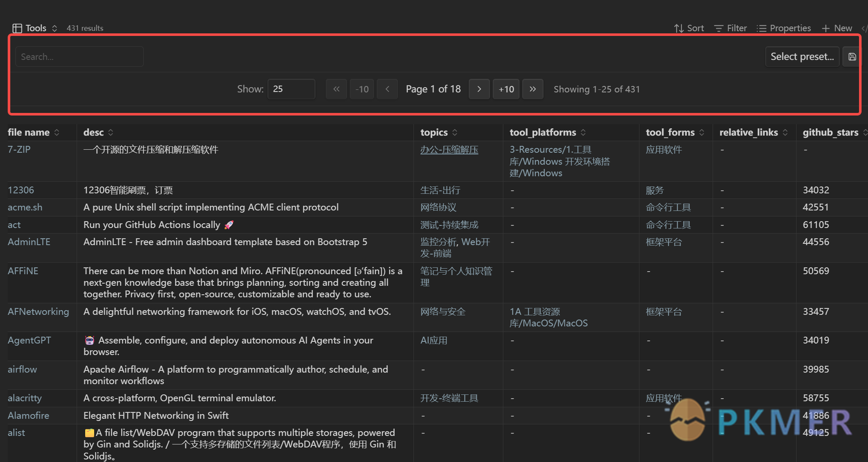
Task: Open the 7-ZIP file link
Action: (x=19, y=150)
